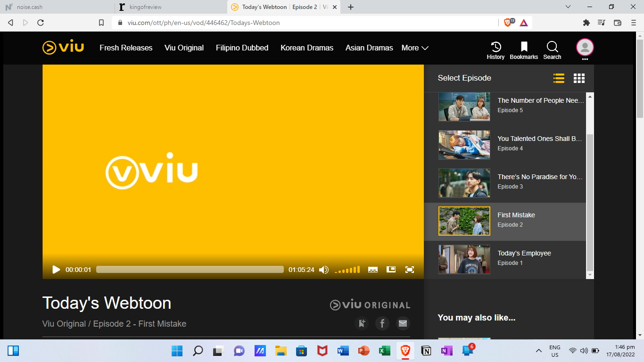The height and width of the screenshot is (362, 644).
Task: Open the Viu Search icon
Action: [552, 50]
